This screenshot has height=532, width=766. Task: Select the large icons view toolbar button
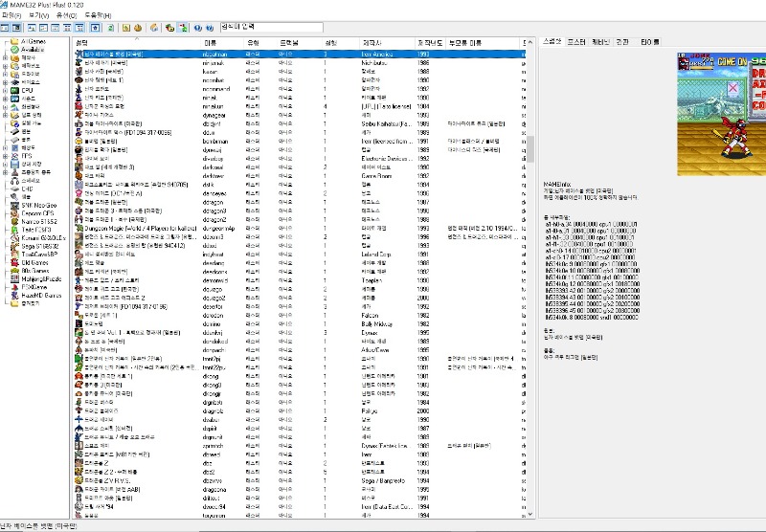tap(32, 28)
